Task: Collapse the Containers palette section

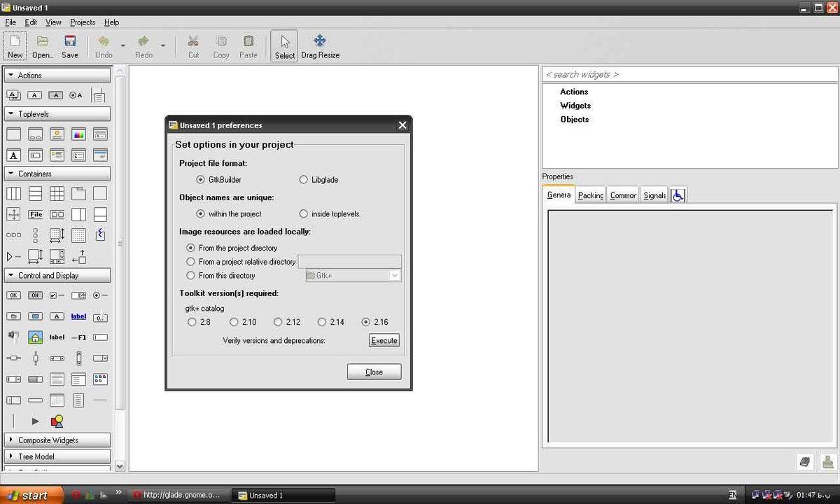Action: [x=57, y=174]
